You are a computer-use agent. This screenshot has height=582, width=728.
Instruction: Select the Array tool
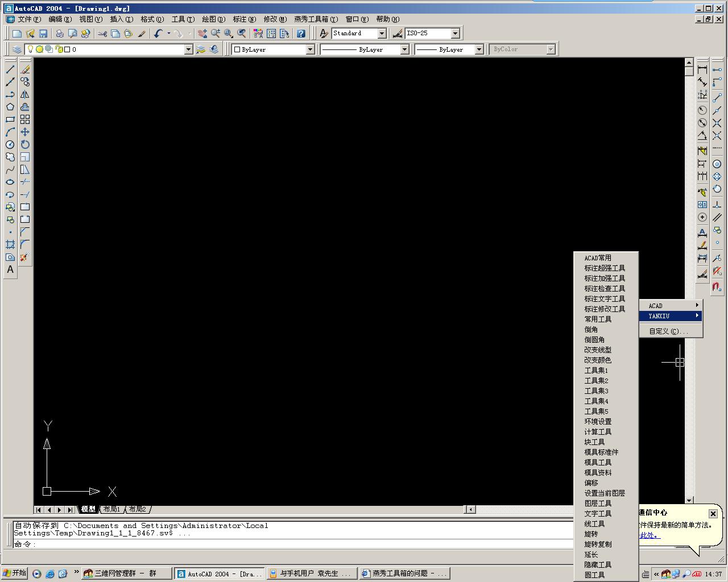25,119
